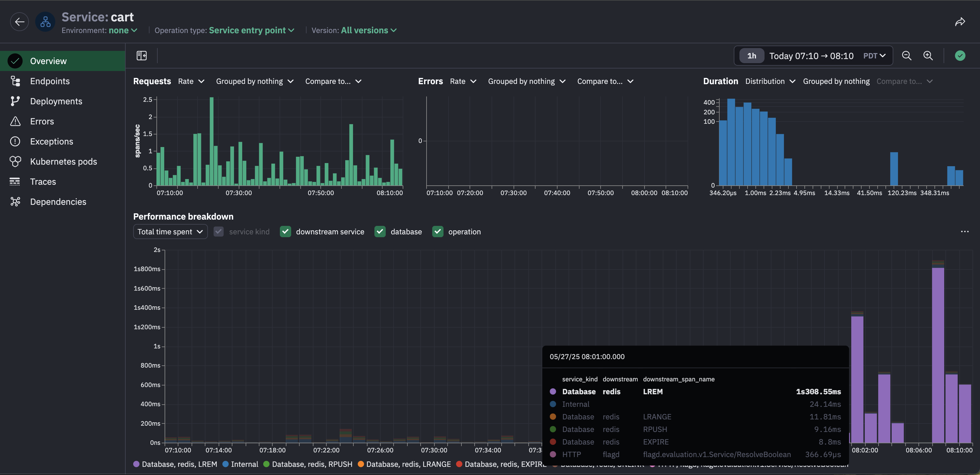The image size is (980, 475).
Task: Open the Total time spent dropdown
Action: coord(170,232)
